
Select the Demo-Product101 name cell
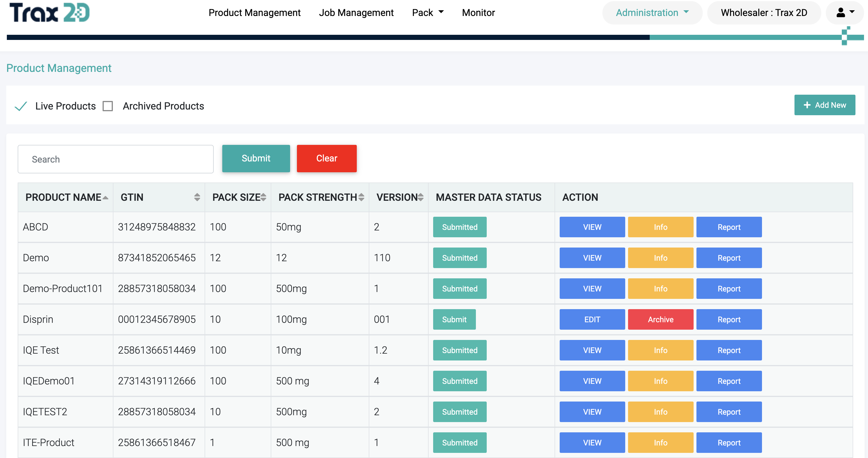pos(65,289)
